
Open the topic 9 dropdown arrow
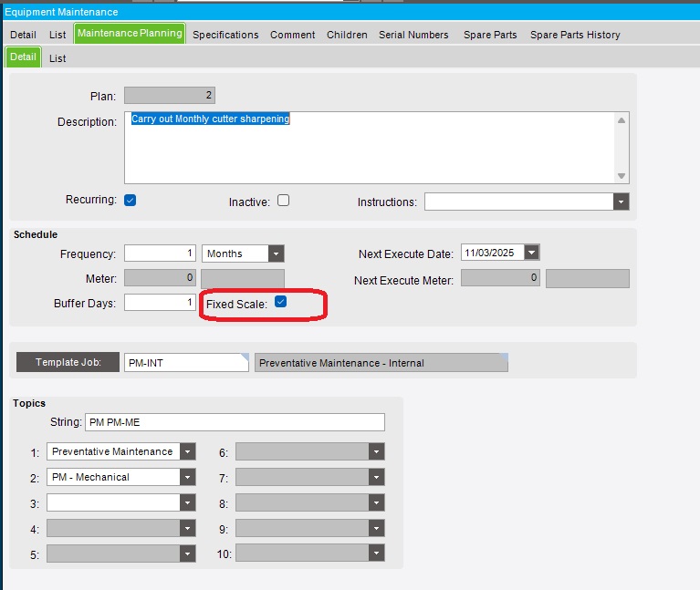coord(377,529)
